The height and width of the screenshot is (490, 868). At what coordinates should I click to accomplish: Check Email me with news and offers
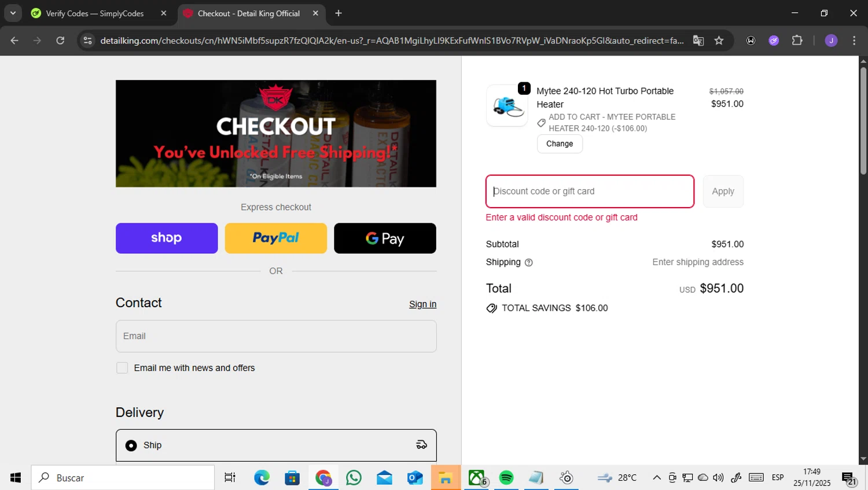tap(122, 368)
